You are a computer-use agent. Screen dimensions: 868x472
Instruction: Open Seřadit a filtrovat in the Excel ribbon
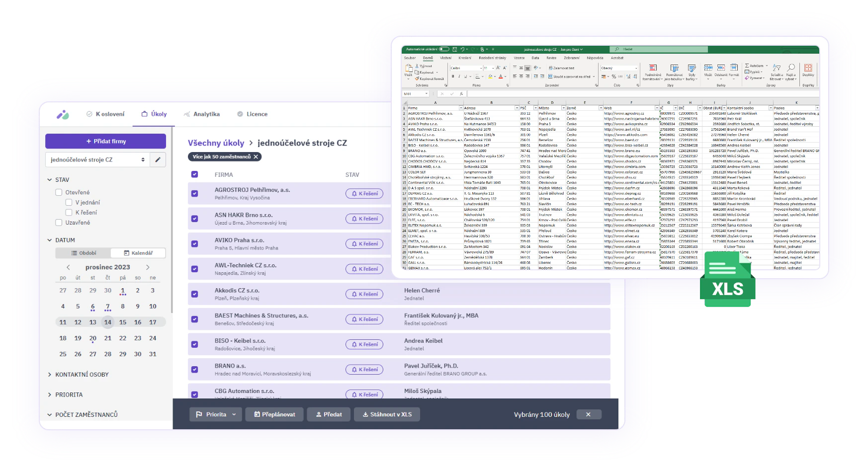pos(776,69)
